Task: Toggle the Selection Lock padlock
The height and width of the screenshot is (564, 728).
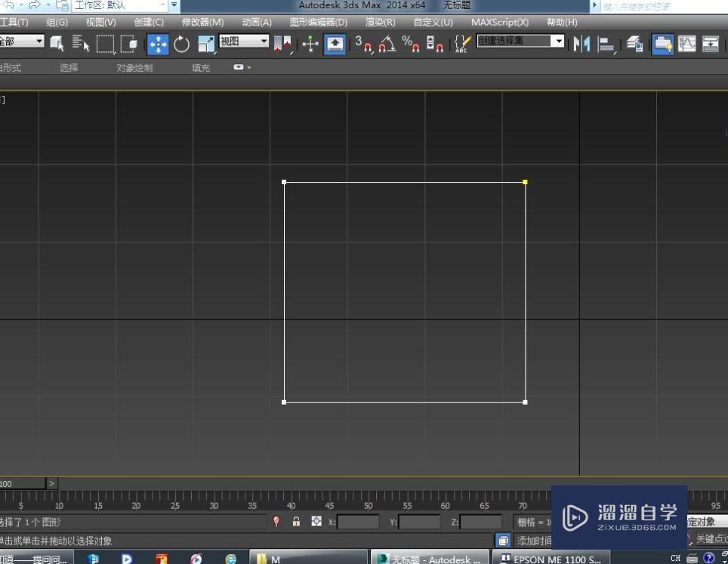Action: coord(296,522)
